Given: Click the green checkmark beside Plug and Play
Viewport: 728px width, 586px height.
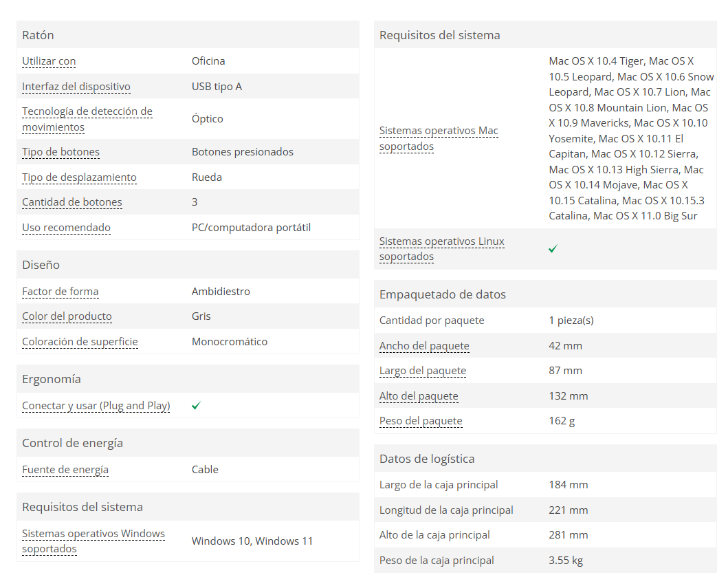Looking at the screenshot, I should [x=196, y=406].
